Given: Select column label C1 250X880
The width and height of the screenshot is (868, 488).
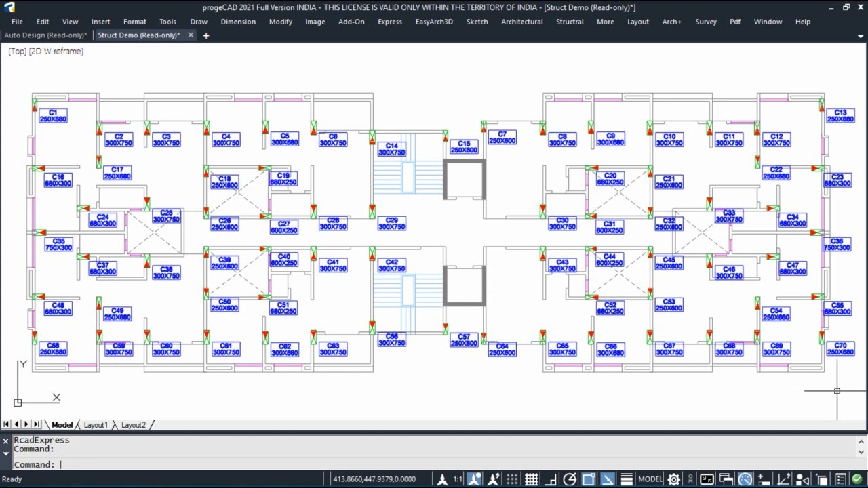Looking at the screenshot, I should (53, 116).
